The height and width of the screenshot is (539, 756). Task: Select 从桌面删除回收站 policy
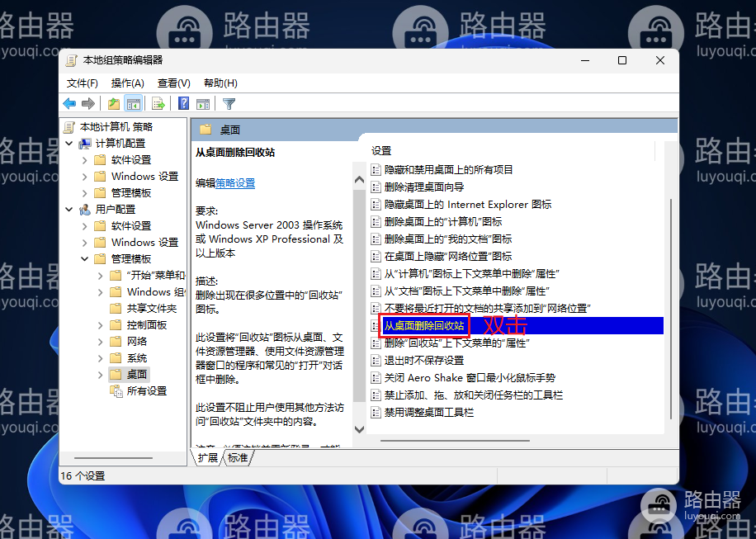point(424,326)
